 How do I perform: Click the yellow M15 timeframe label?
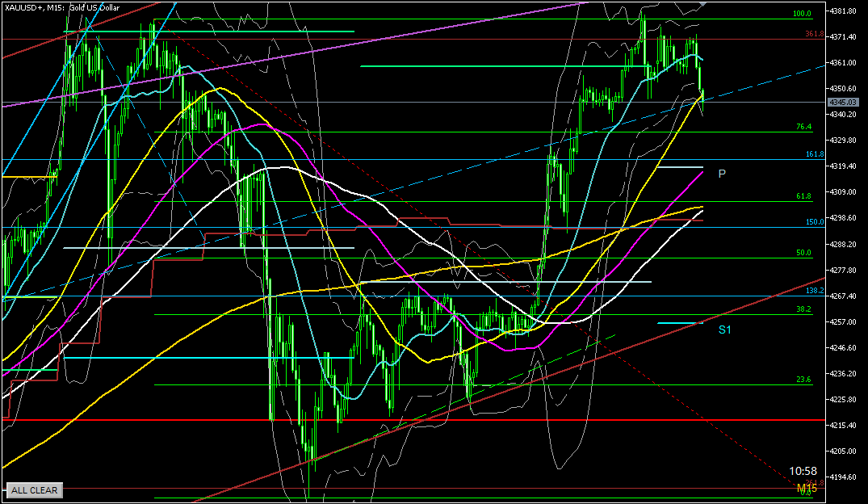coord(807,489)
